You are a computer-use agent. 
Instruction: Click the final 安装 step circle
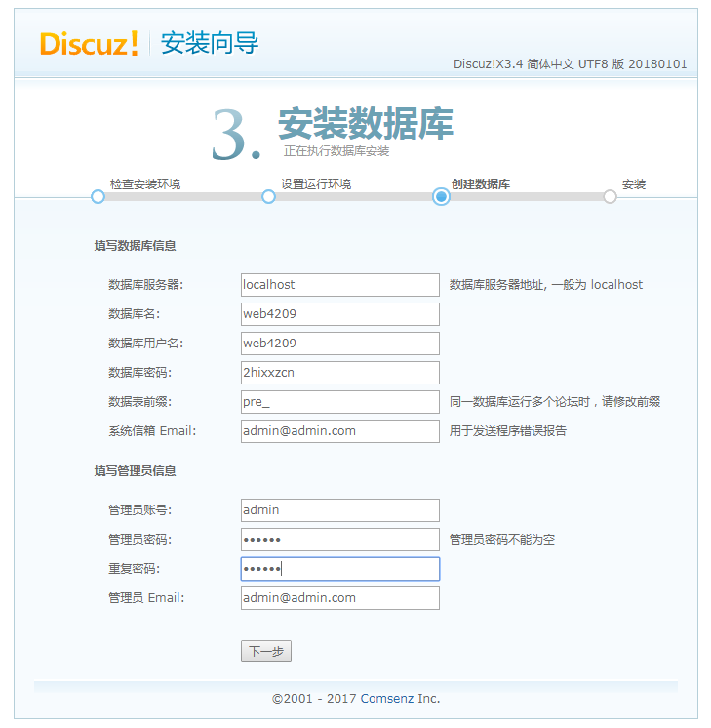pyautogui.click(x=610, y=196)
